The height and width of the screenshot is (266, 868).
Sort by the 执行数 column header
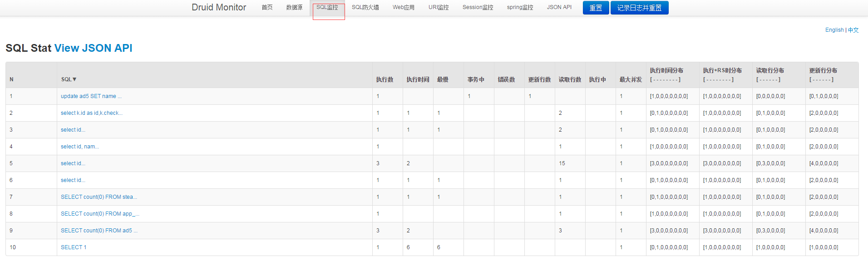tap(385, 79)
